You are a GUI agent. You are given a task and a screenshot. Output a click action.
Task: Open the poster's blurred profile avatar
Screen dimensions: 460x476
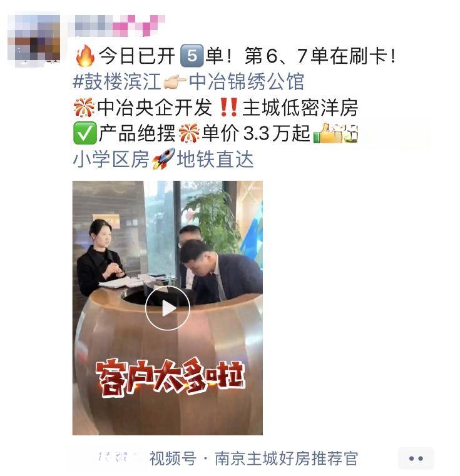coord(34,39)
